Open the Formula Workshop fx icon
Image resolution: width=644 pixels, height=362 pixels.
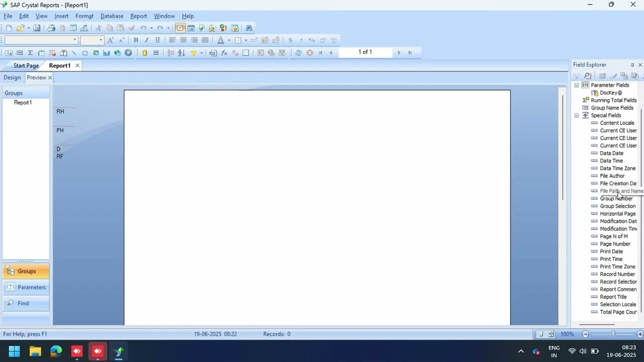pos(224,53)
